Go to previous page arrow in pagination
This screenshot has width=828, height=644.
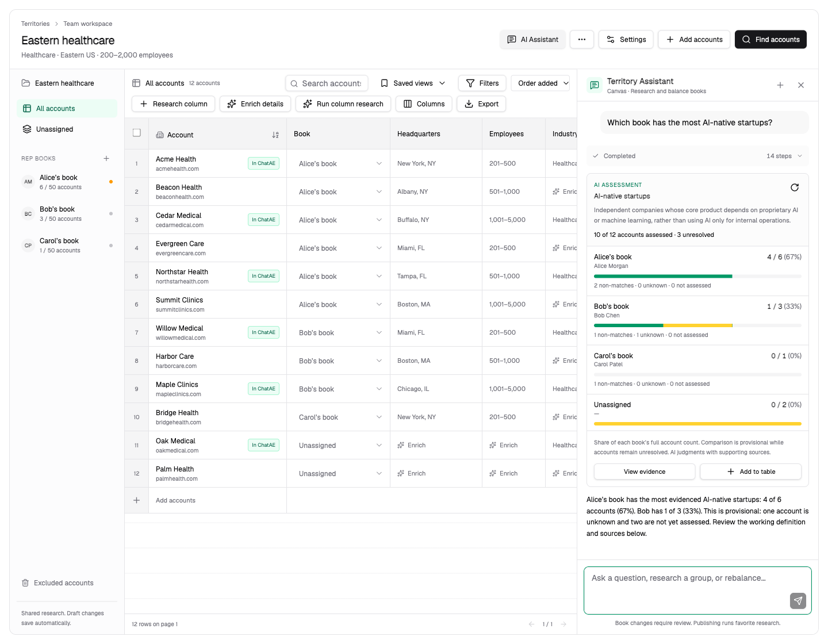531,624
